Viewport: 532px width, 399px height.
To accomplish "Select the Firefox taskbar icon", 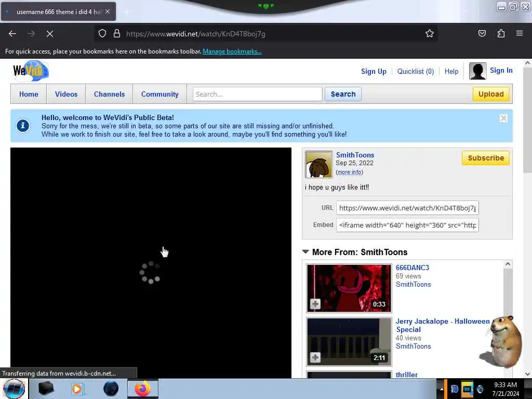I will pyautogui.click(x=143, y=389).
